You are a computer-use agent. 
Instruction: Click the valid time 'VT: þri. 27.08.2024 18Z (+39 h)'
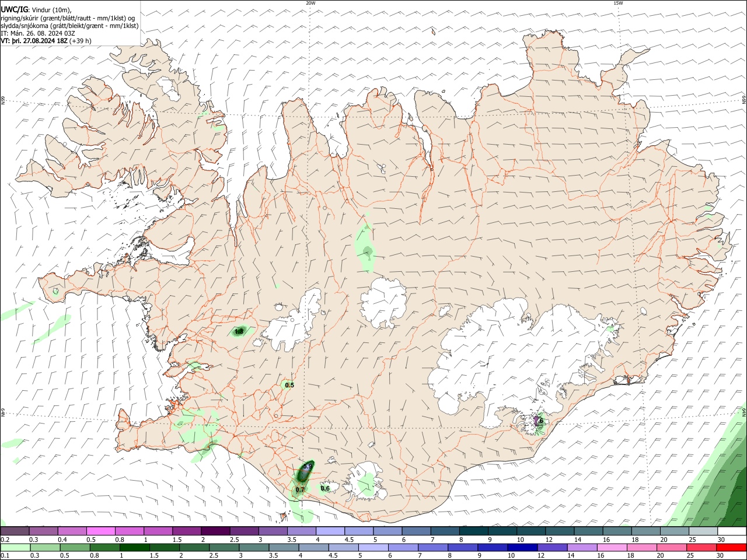(x=46, y=41)
